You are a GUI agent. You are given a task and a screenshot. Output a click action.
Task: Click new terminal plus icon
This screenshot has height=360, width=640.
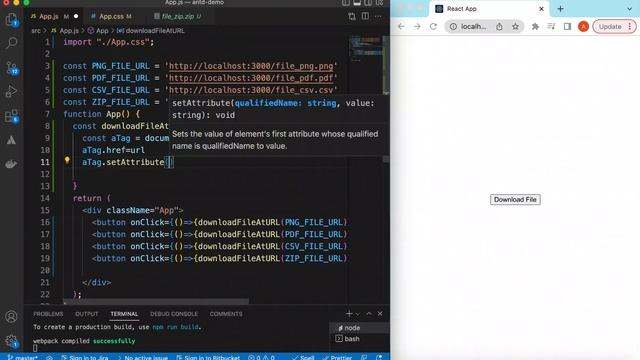click(x=349, y=313)
